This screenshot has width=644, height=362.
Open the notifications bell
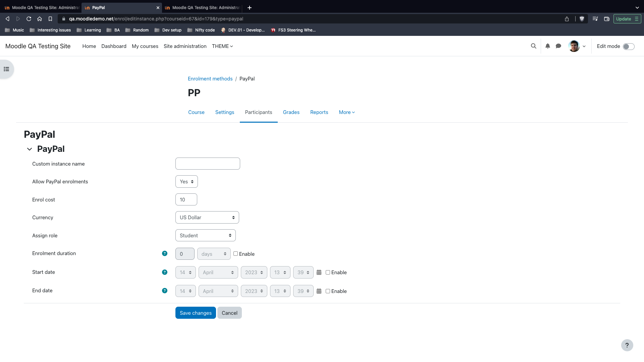coord(548,46)
